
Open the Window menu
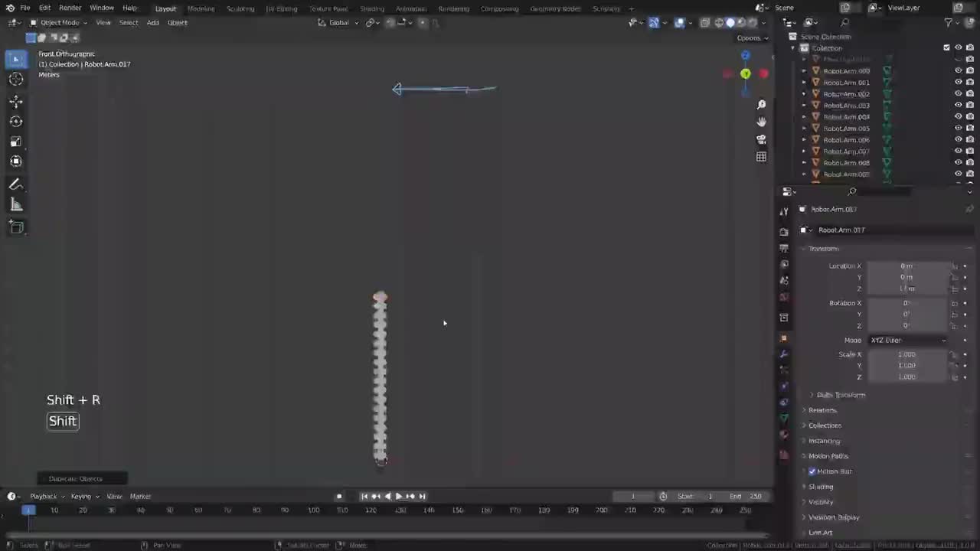(x=102, y=8)
